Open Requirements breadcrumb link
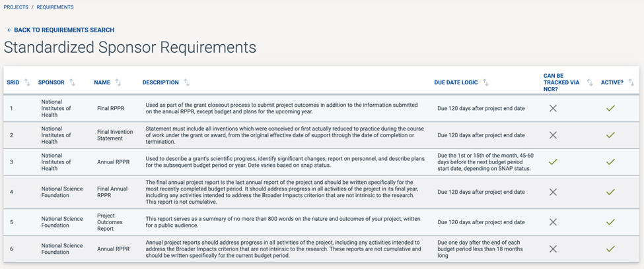 [x=55, y=7]
